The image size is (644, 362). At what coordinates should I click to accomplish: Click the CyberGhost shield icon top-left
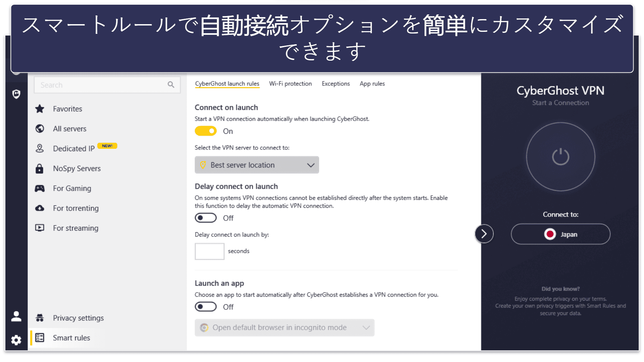pyautogui.click(x=16, y=94)
